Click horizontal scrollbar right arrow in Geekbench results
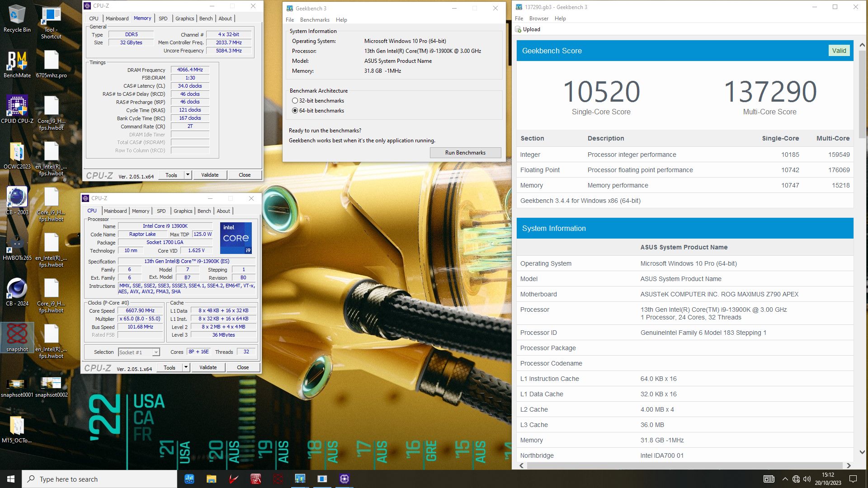The width and height of the screenshot is (868, 488). (849, 465)
